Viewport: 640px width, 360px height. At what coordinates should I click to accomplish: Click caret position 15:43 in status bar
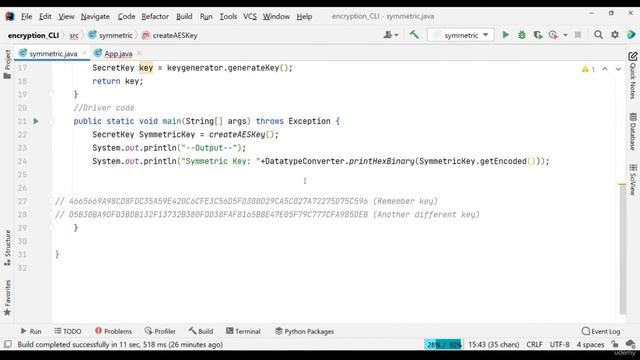[493, 344]
